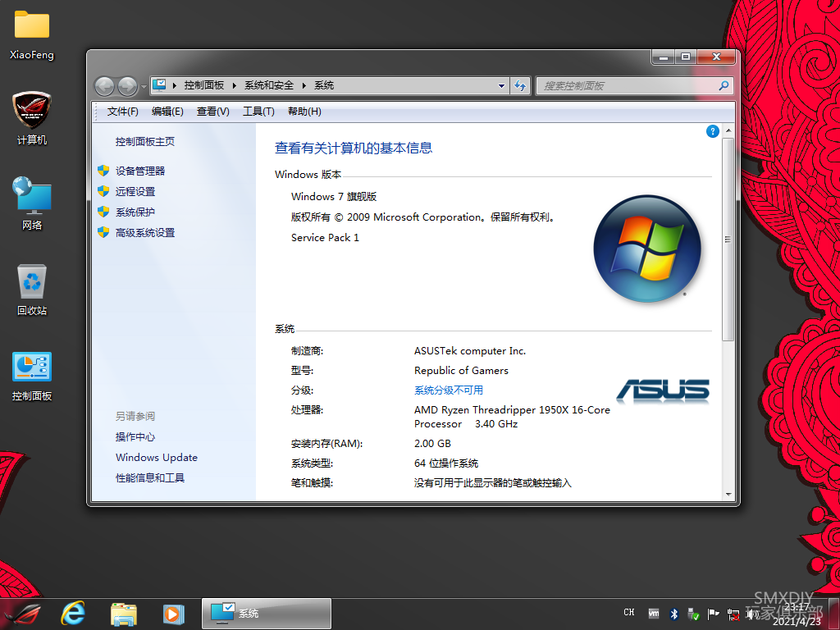Click the ASUSTek computer Inc. manufacturer text
840x630 pixels.
pos(470,351)
